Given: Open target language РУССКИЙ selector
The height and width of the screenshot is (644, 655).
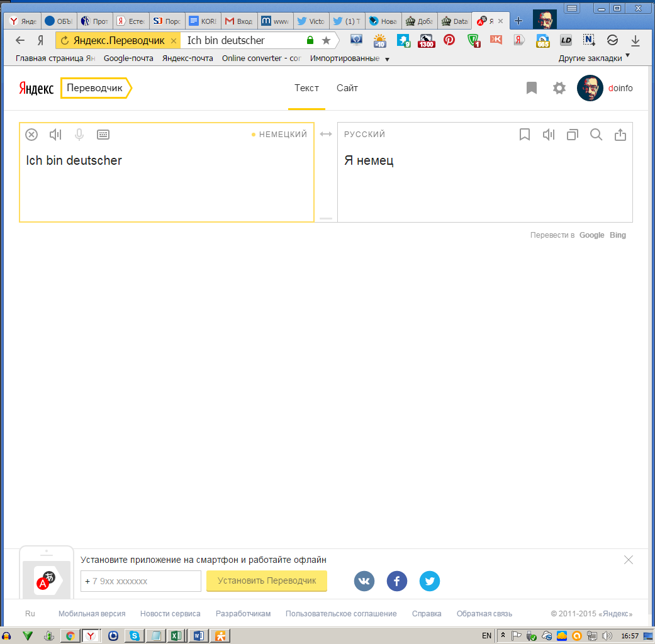Looking at the screenshot, I should pyautogui.click(x=365, y=134).
